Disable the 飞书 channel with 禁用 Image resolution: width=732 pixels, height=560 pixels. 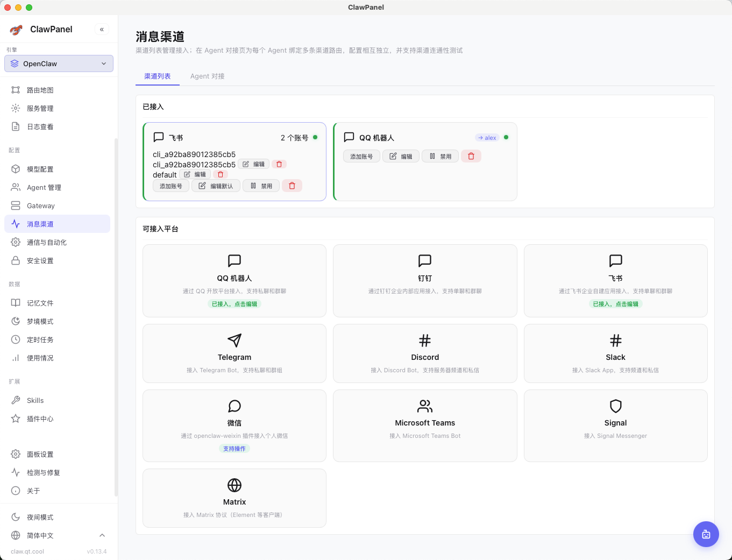(261, 186)
